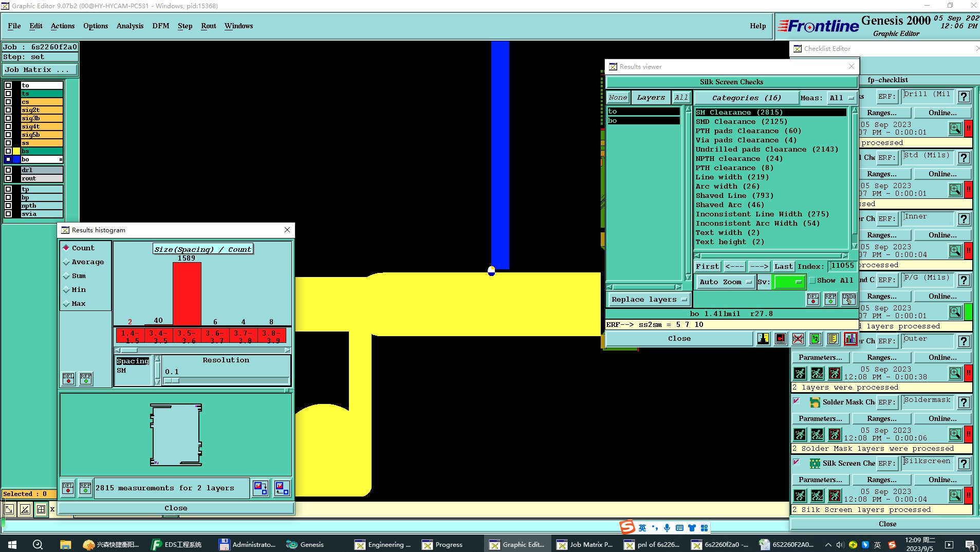Open the Actions menu

click(x=63, y=26)
